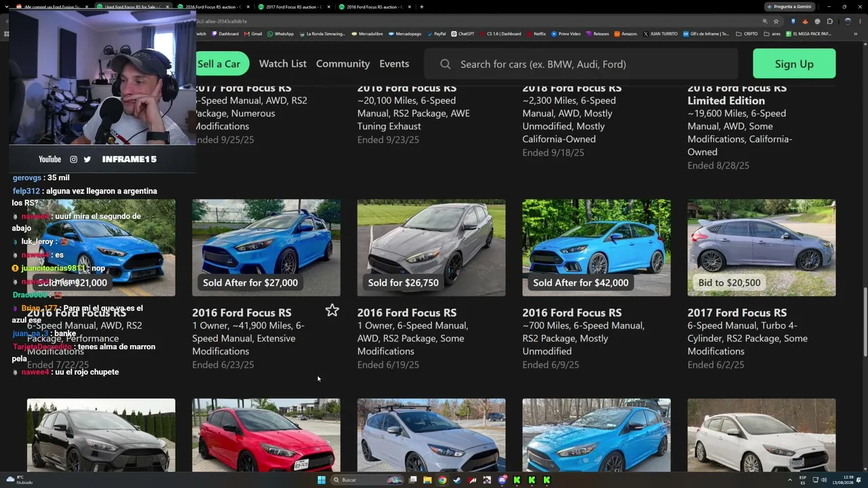The image size is (868, 488).
Task: Open the white Ford Focus thumbnail
Action: [x=762, y=435]
